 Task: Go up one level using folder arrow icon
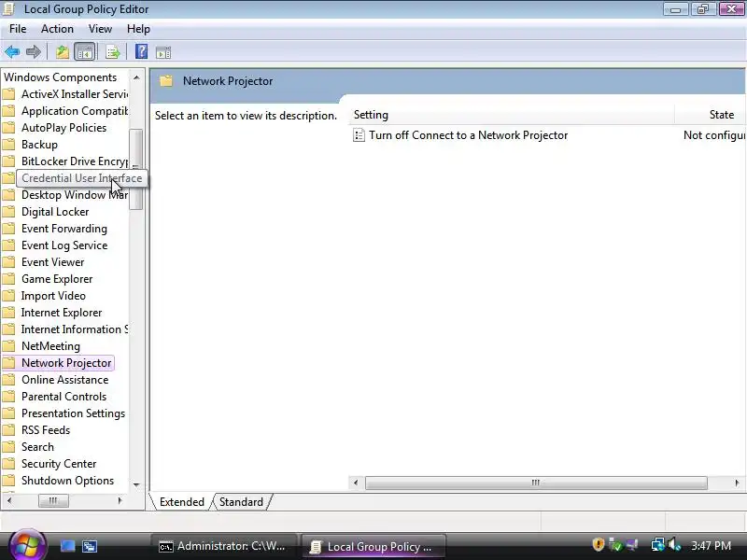pos(63,52)
